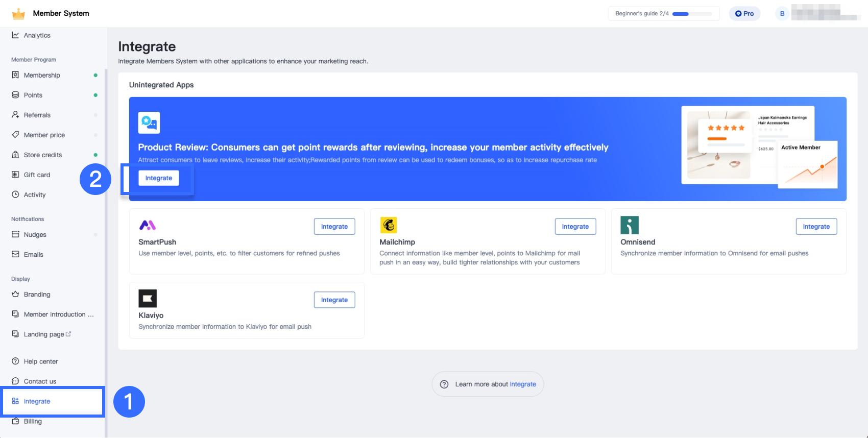Click the Branding star icon

15,294
